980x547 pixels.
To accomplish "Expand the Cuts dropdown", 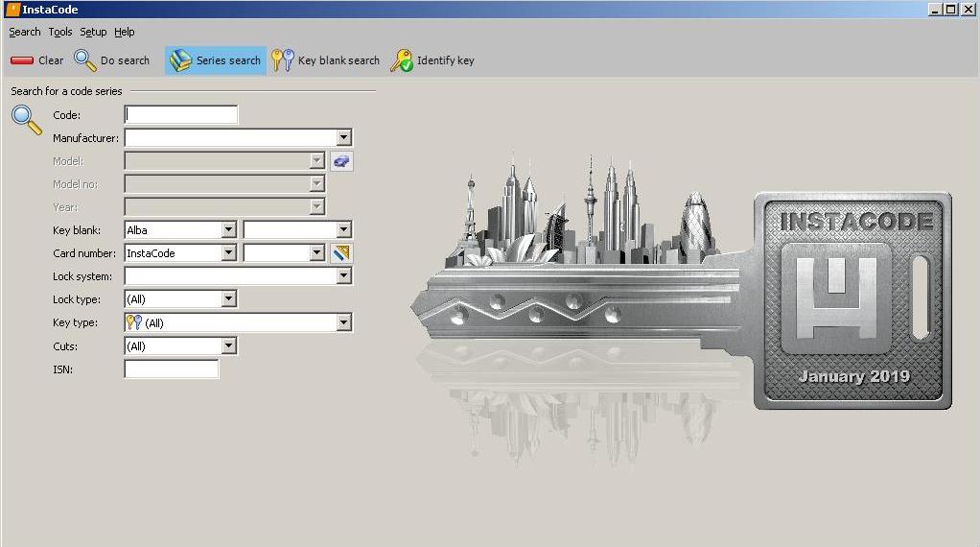I will (229, 345).
